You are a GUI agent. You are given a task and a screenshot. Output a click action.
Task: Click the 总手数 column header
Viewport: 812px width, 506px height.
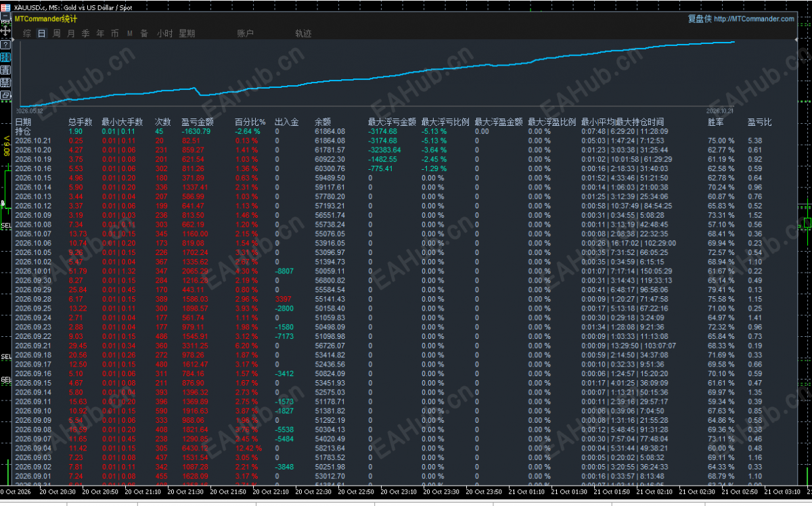(x=81, y=122)
